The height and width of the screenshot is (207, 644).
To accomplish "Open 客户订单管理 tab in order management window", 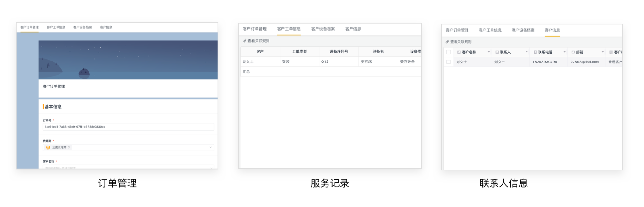I will pos(29,27).
